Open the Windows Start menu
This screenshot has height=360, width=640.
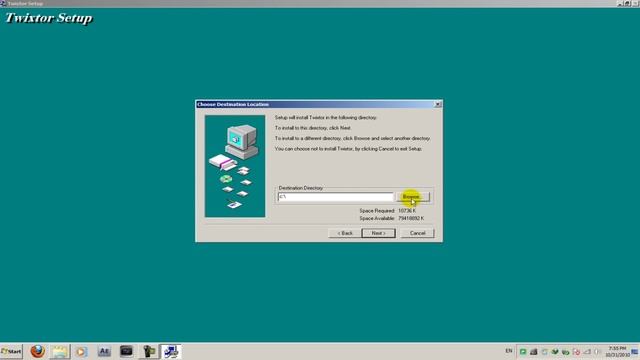[x=11, y=351]
